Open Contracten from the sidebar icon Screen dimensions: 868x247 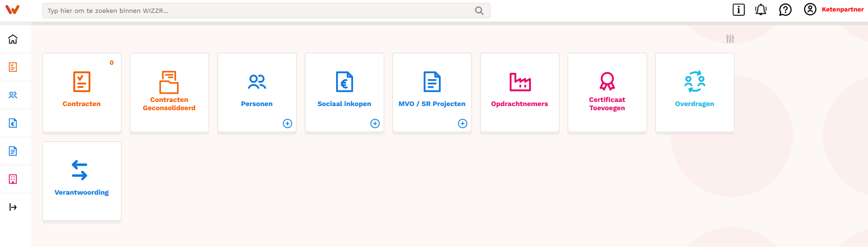(x=13, y=67)
